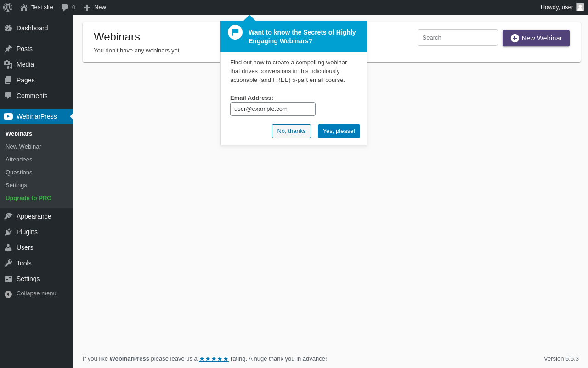Click 'You don't have any webinars yet' text
The width and height of the screenshot is (588, 368).
click(x=136, y=50)
